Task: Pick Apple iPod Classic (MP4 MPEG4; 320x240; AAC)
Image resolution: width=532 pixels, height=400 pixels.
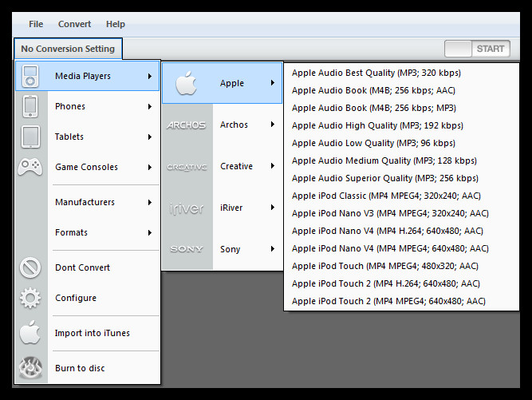Action: coord(401,196)
